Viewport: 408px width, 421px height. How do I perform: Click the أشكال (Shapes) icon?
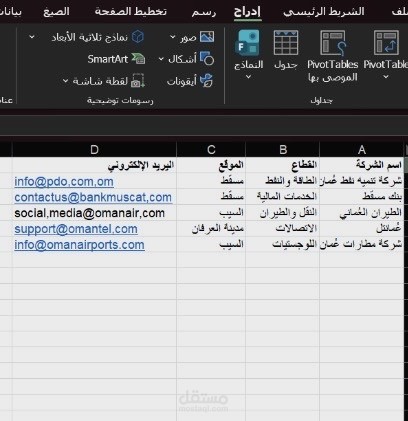pos(207,59)
